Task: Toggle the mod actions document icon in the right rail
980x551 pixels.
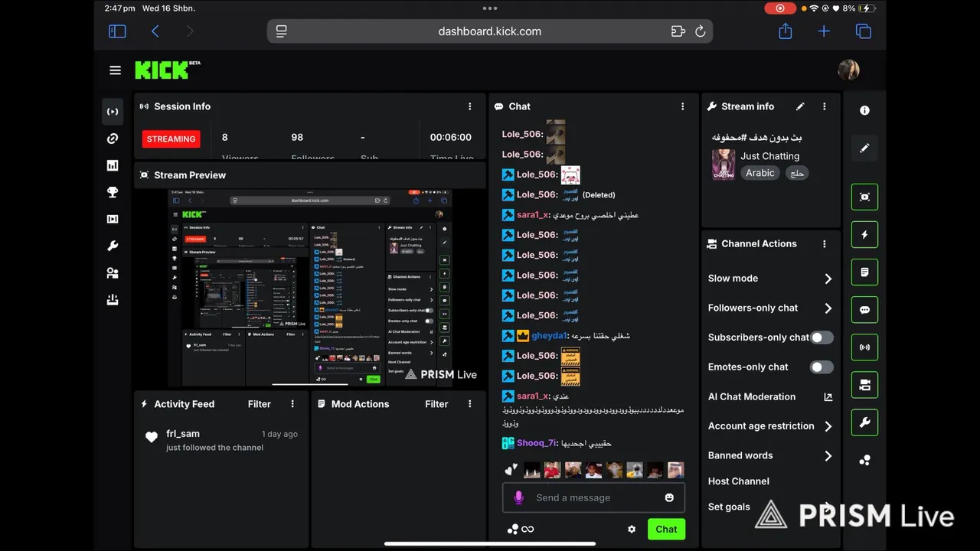Action: [864, 272]
